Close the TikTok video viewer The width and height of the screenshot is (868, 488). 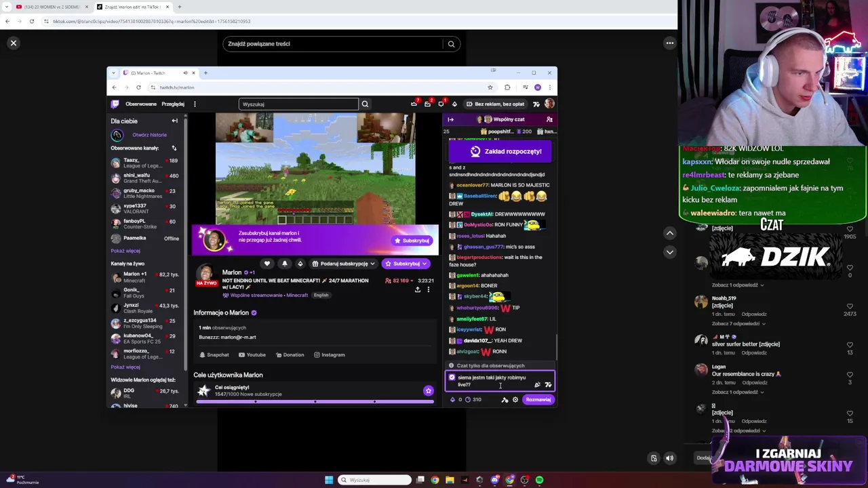coord(13,43)
